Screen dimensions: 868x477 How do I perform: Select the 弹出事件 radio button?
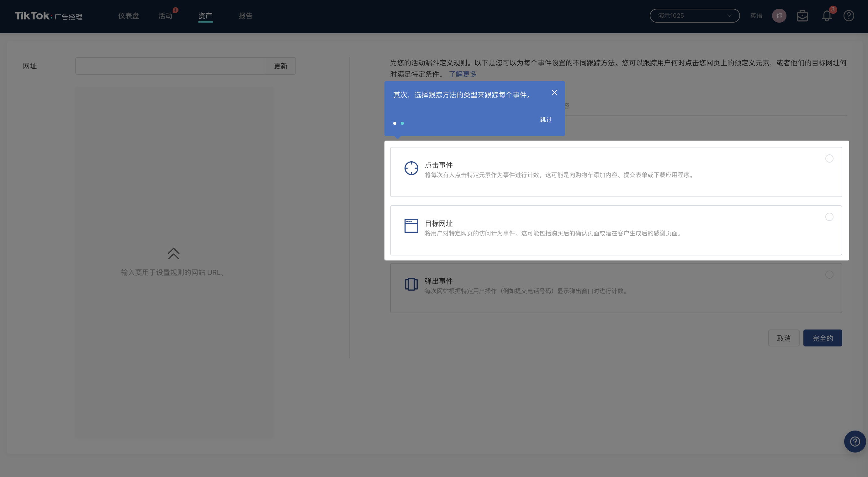(x=829, y=275)
